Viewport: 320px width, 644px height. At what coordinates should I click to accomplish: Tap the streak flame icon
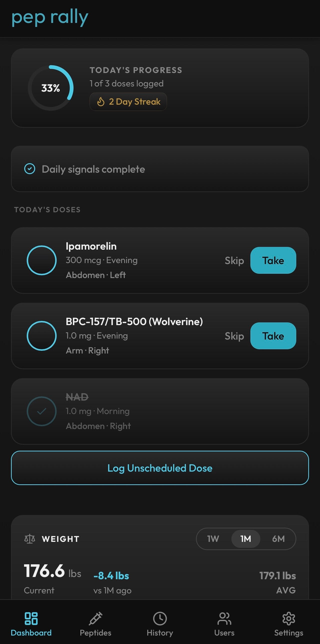point(101,102)
